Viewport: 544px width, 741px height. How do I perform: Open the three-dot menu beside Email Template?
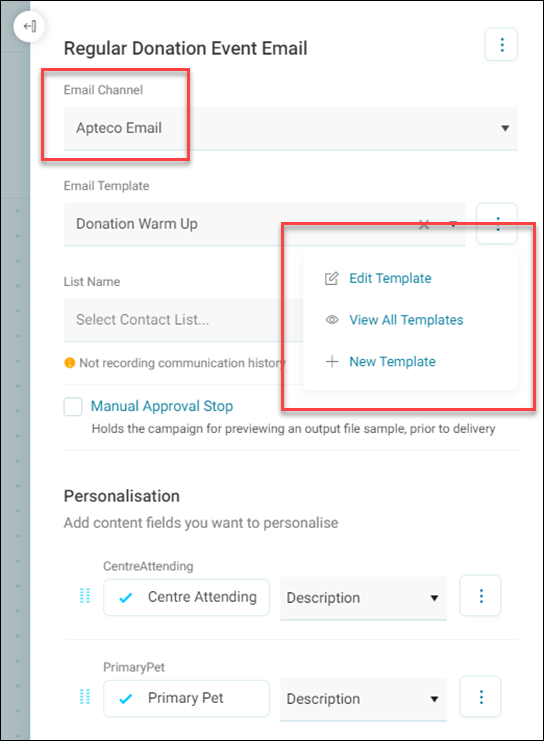[497, 224]
